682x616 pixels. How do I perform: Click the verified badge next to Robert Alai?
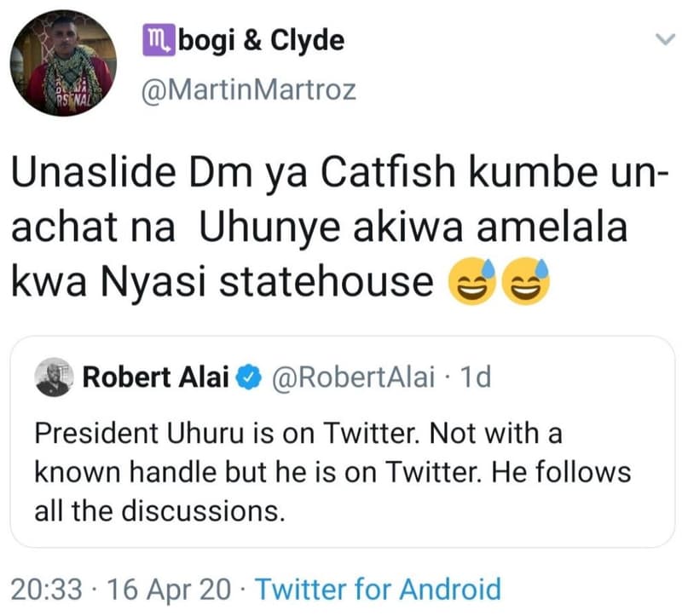click(x=247, y=377)
